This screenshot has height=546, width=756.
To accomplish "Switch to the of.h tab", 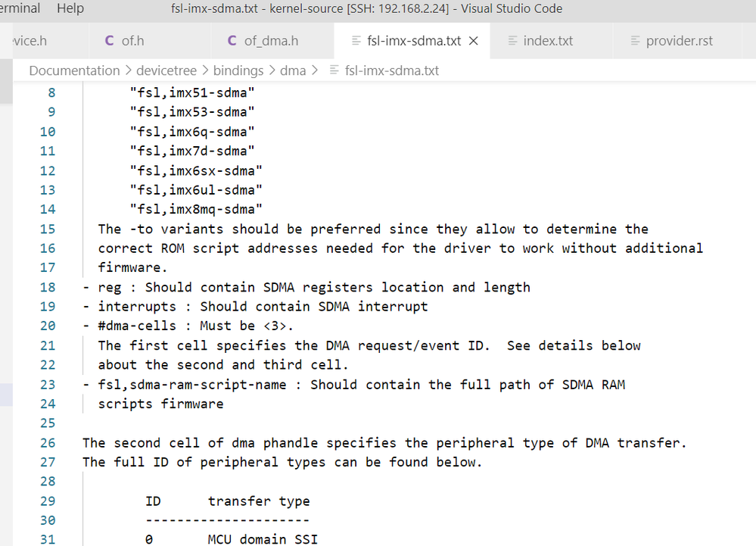I will tap(133, 41).
